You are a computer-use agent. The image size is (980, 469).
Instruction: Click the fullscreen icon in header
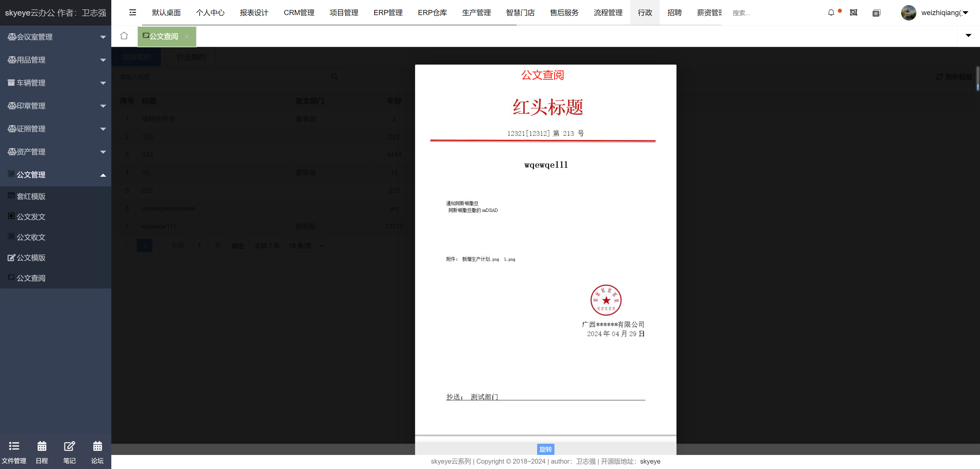click(854, 13)
